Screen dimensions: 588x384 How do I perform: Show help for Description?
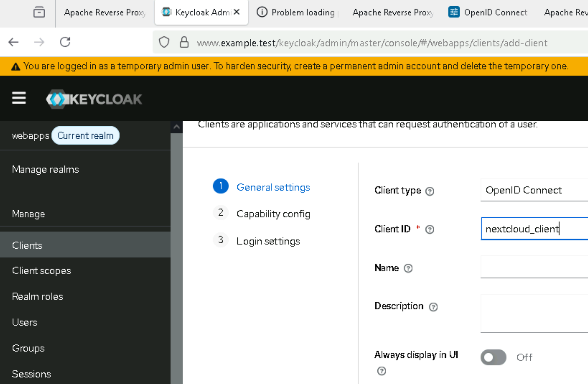pos(433,307)
